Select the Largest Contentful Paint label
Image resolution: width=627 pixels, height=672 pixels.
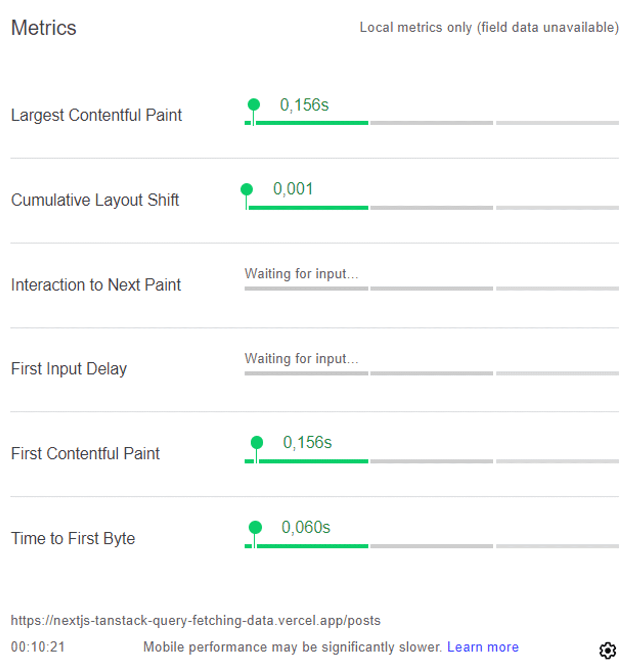click(96, 115)
